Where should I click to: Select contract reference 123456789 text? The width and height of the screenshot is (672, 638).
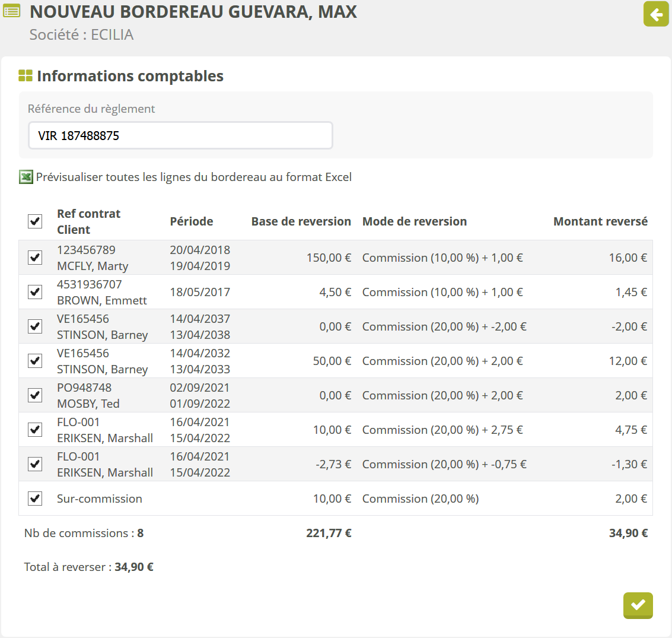click(x=86, y=250)
